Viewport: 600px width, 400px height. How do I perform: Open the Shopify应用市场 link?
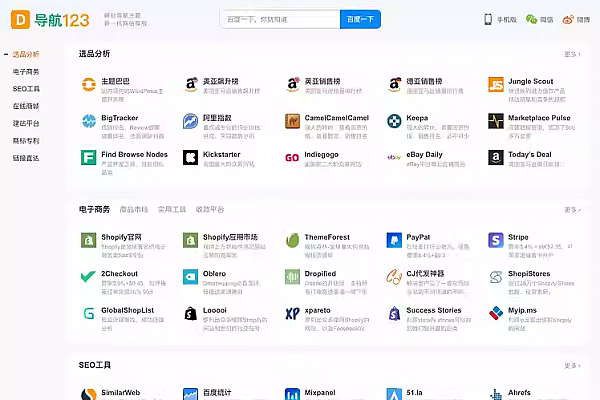(x=230, y=237)
